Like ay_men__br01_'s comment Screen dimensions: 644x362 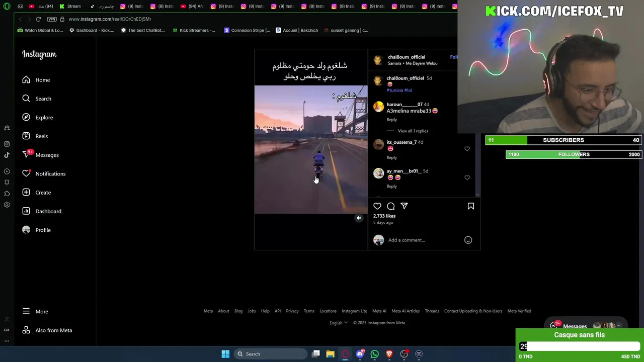pyautogui.click(x=467, y=177)
